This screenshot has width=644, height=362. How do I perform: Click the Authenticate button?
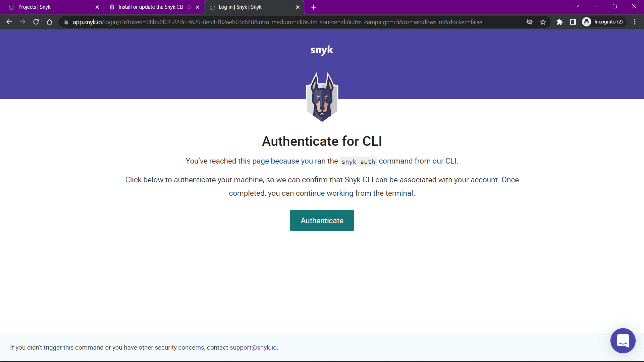pos(322,220)
